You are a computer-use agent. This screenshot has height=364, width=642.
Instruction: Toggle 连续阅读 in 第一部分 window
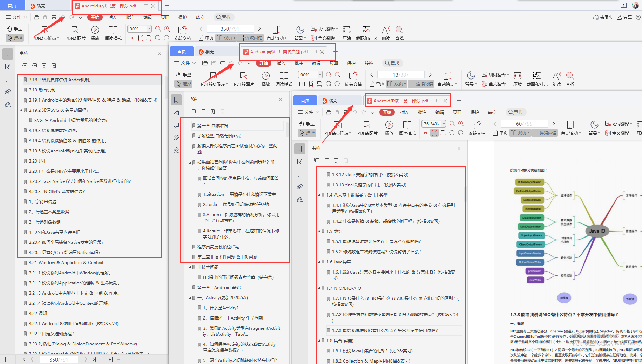545,133
